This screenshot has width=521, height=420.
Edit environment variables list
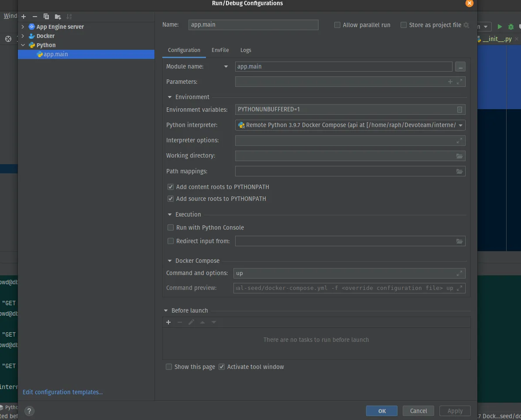click(459, 110)
